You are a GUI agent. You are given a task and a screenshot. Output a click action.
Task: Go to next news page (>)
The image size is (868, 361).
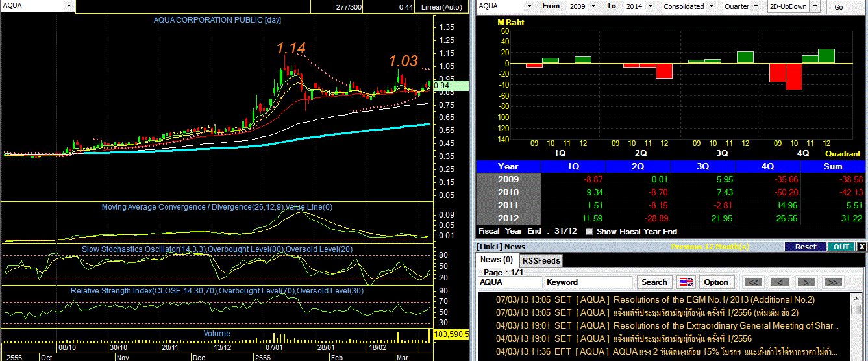click(x=806, y=282)
